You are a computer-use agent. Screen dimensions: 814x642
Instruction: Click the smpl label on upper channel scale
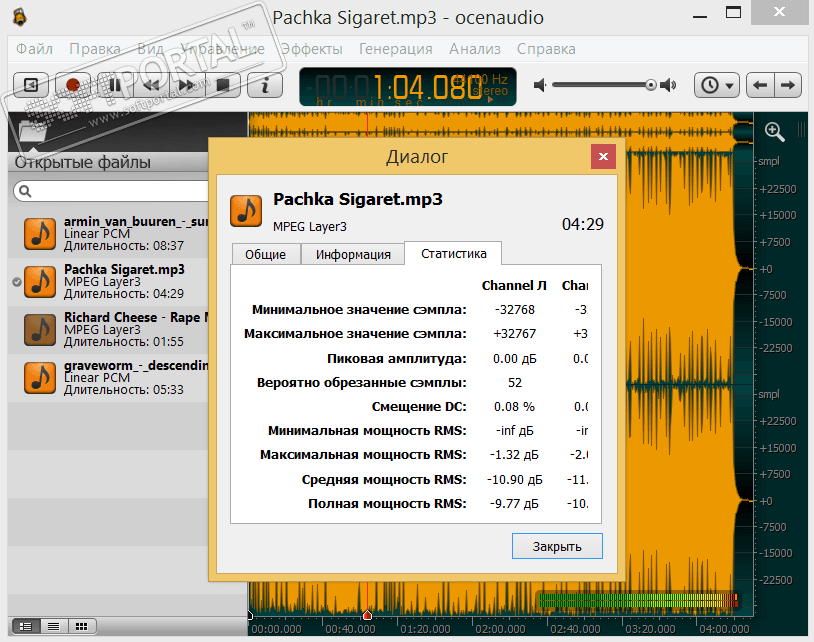point(769,161)
